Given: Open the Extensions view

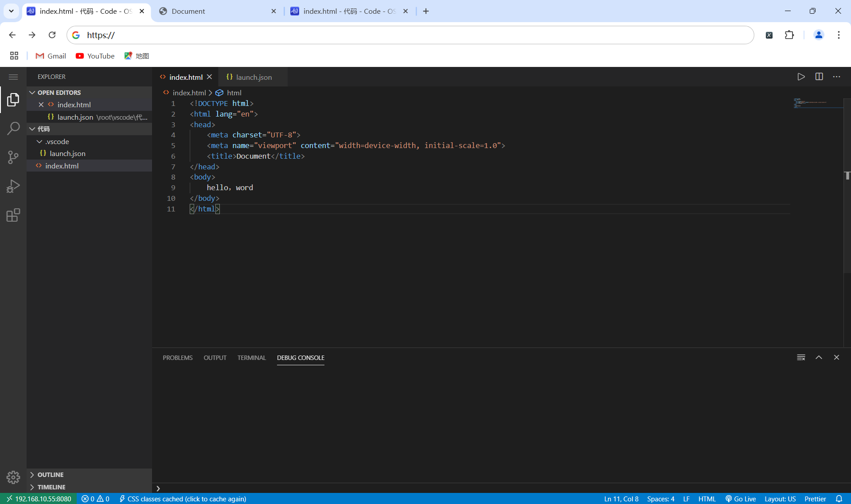Looking at the screenshot, I should click(13, 215).
